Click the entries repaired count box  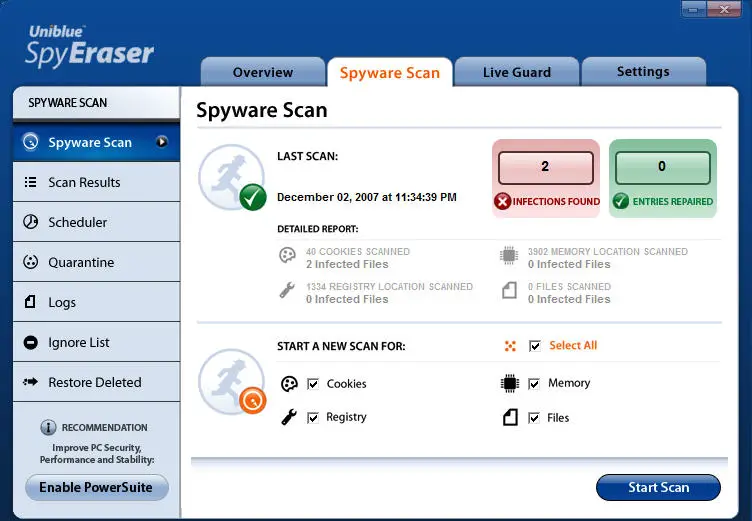pyautogui.click(x=663, y=167)
